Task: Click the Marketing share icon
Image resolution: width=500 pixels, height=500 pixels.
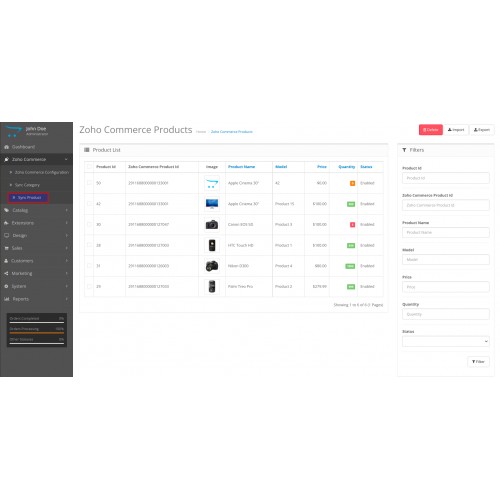Action: point(6,274)
